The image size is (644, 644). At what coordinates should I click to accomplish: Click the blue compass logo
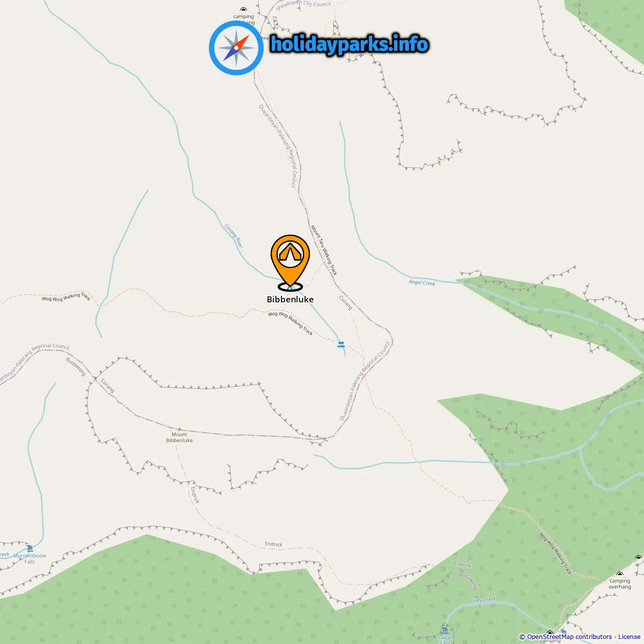click(x=236, y=48)
